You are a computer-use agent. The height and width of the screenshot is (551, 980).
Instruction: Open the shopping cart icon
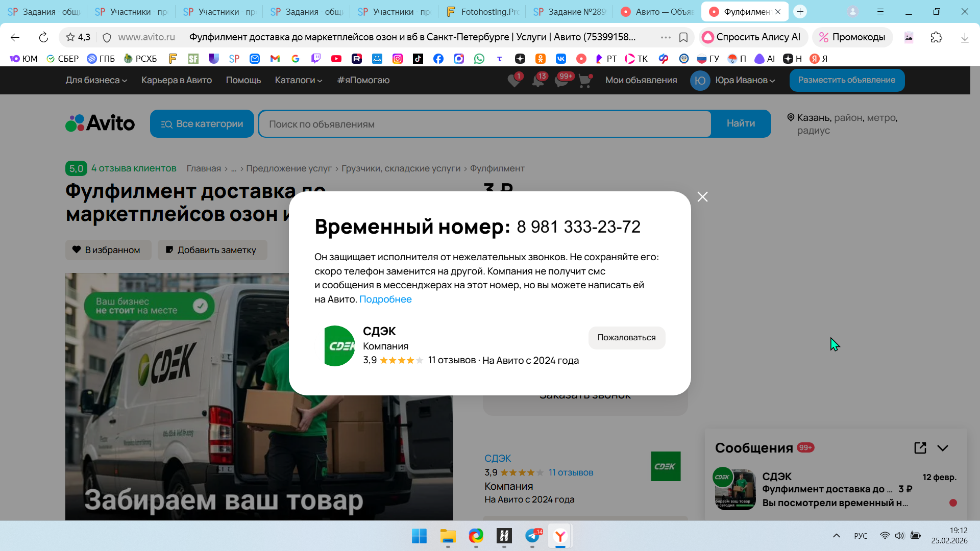click(585, 81)
